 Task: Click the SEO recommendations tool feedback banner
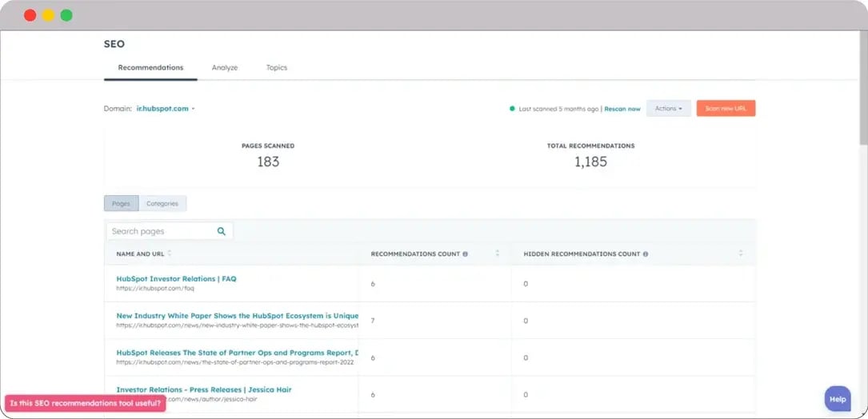pyautogui.click(x=86, y=404)
